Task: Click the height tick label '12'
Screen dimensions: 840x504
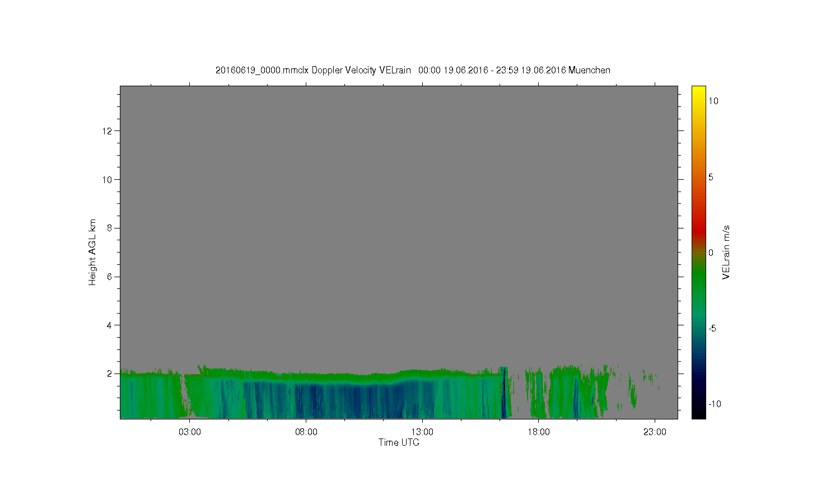Action: tap(108, 131)
